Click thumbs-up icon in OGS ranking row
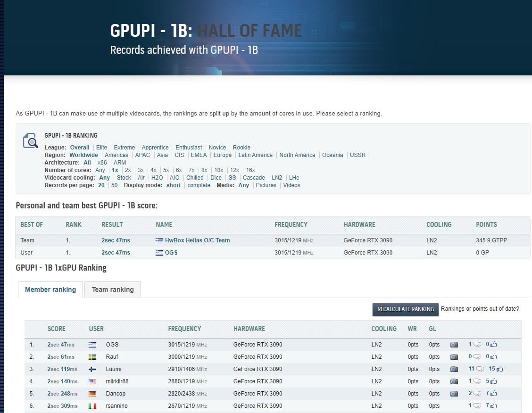 (494, 344)
